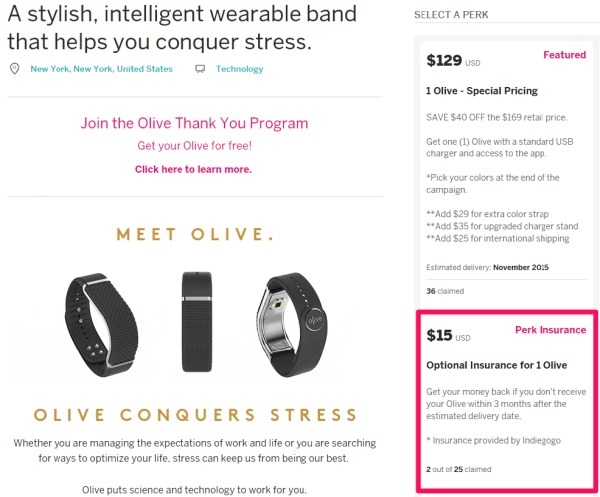Click the 'OLIVE CONQUERS STRESS' heading

coord(194,414)
